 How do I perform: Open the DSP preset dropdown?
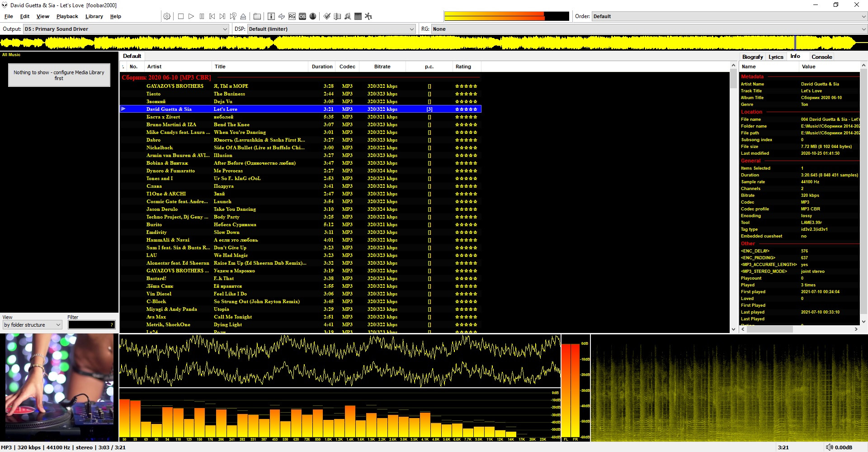(331, 29)
